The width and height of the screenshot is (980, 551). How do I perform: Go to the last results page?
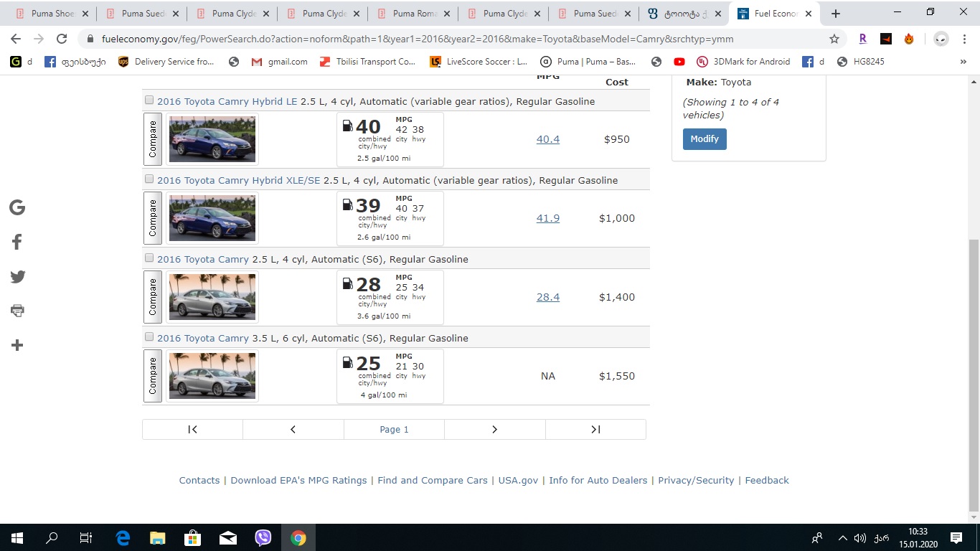[596, 429]
